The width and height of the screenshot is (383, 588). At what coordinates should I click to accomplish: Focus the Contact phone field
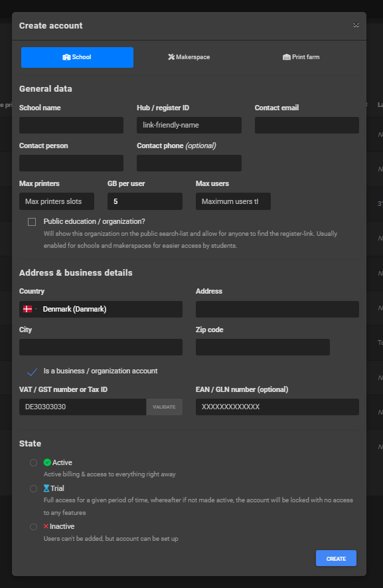[189, 163]
